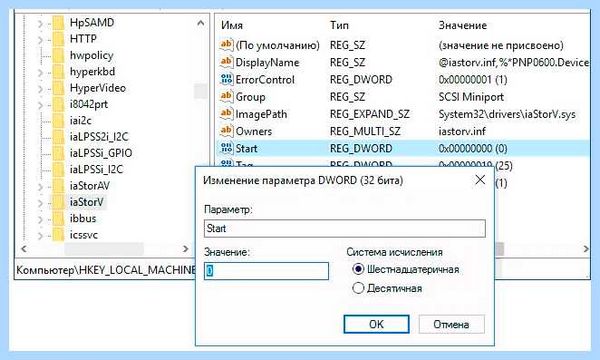Select the ibbus folder icon
600x360 pixels.
[58, 219]
